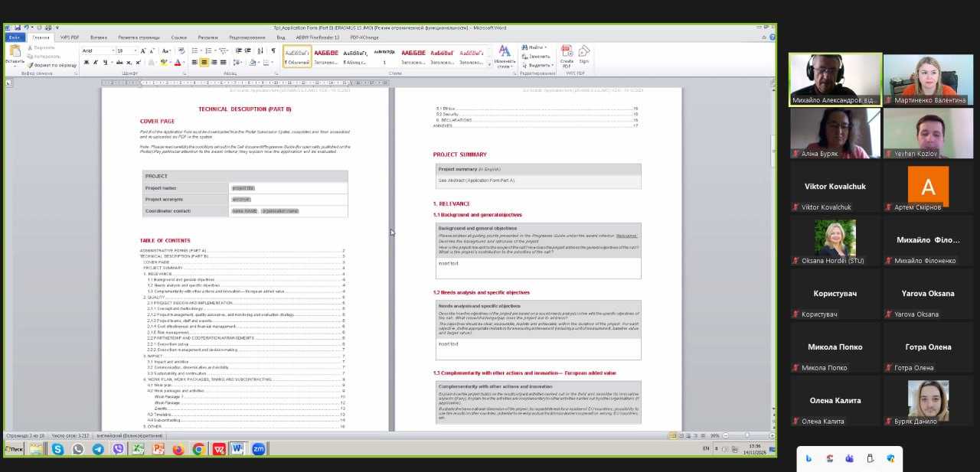Click the Create PDF icon
Image resolution: width=980 pixels, height=472 pixels.
point(567,56)
